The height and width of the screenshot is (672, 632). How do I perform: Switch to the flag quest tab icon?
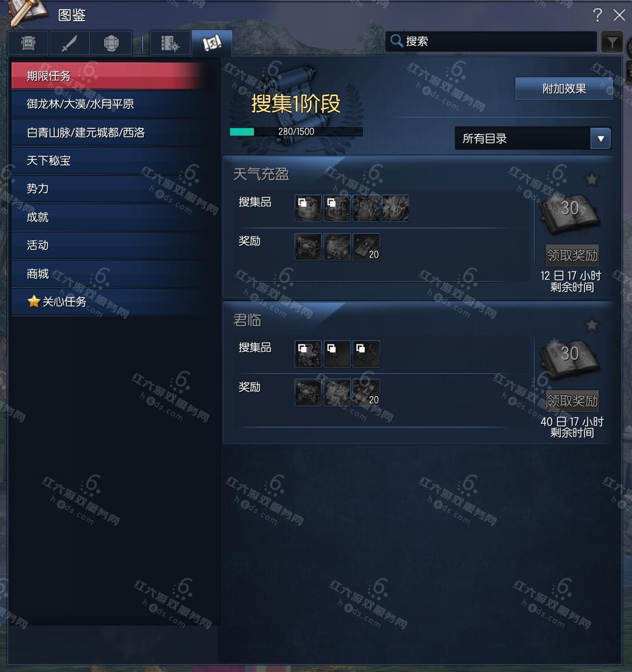(x=212, y=43)
